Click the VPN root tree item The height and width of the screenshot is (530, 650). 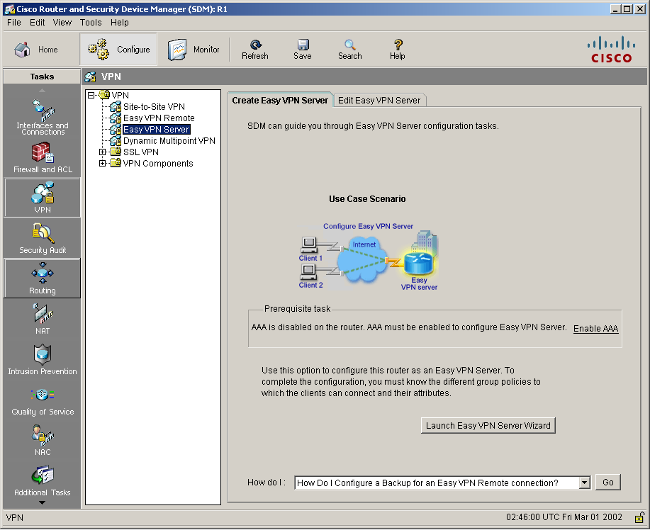coord(120,95)
